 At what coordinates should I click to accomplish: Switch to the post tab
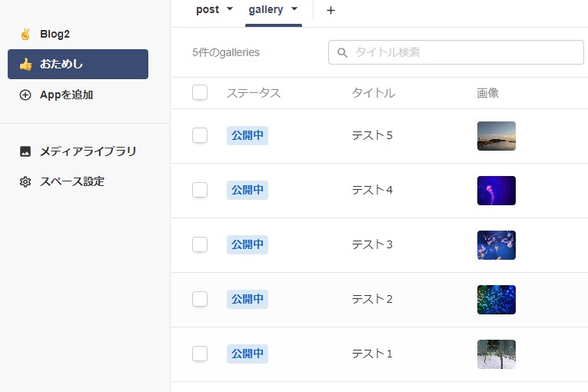click(208, 10)
